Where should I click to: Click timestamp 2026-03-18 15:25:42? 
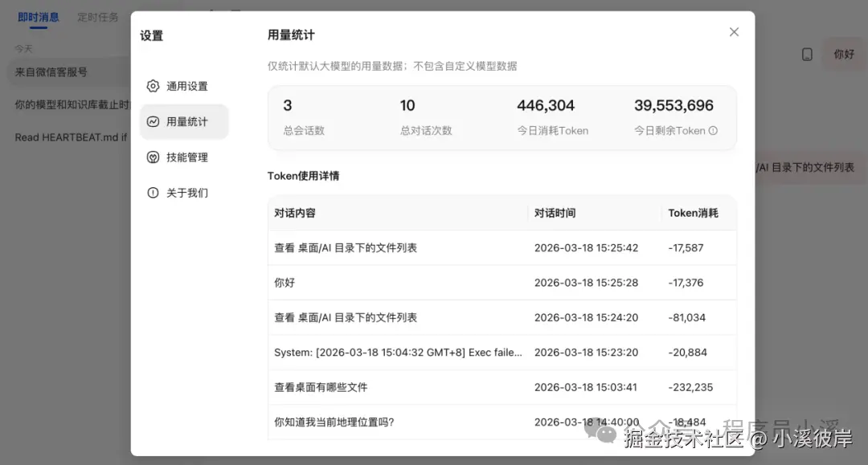pos(586,247)
